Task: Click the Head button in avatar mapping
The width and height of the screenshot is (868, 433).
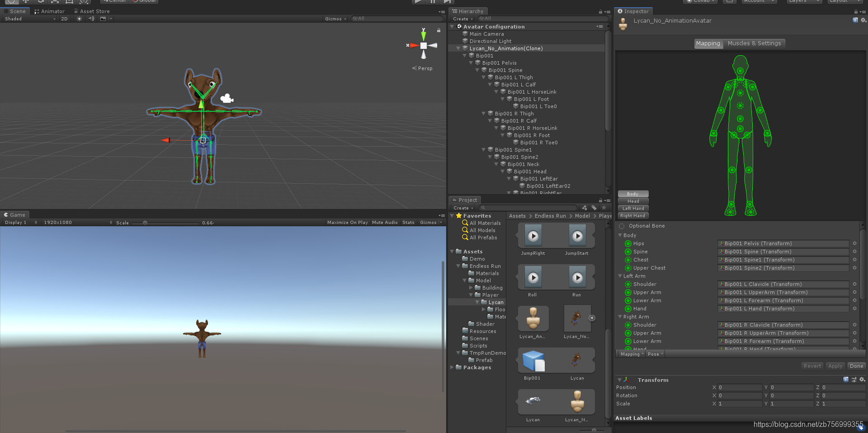Action: [x=633, y=201]
